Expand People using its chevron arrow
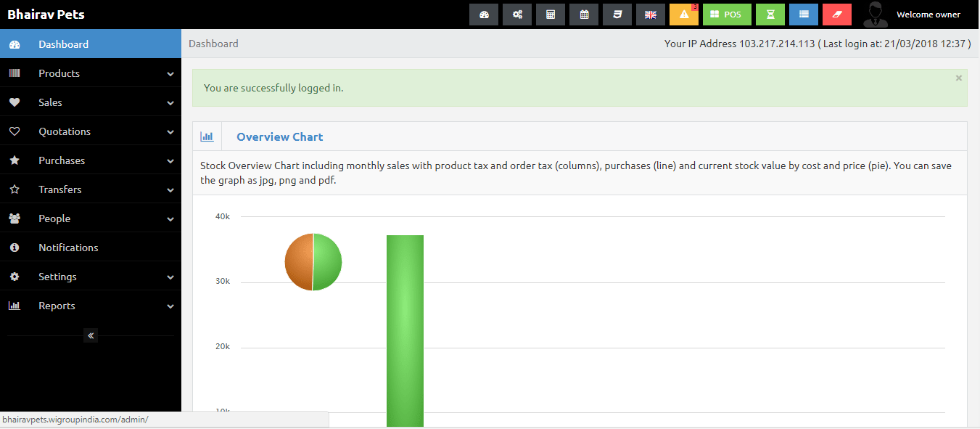980x429 pixels. point(170,219)
